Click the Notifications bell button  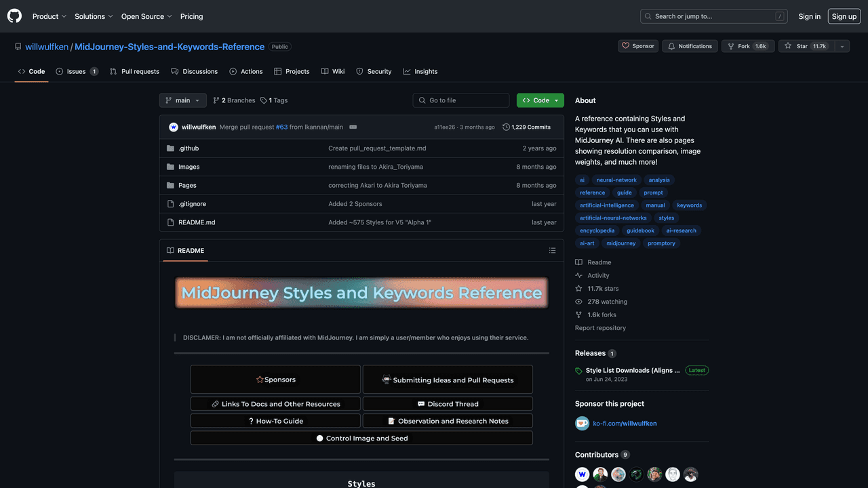point(690,46)
